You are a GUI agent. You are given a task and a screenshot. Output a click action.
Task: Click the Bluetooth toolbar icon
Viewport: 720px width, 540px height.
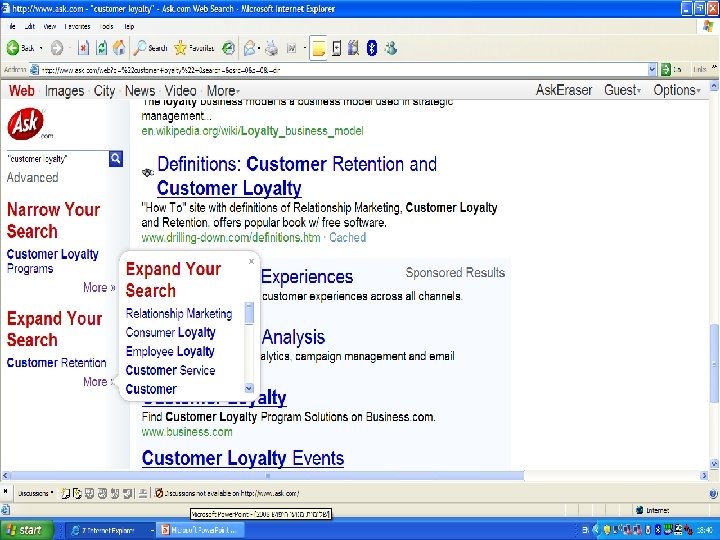[372, 48]
